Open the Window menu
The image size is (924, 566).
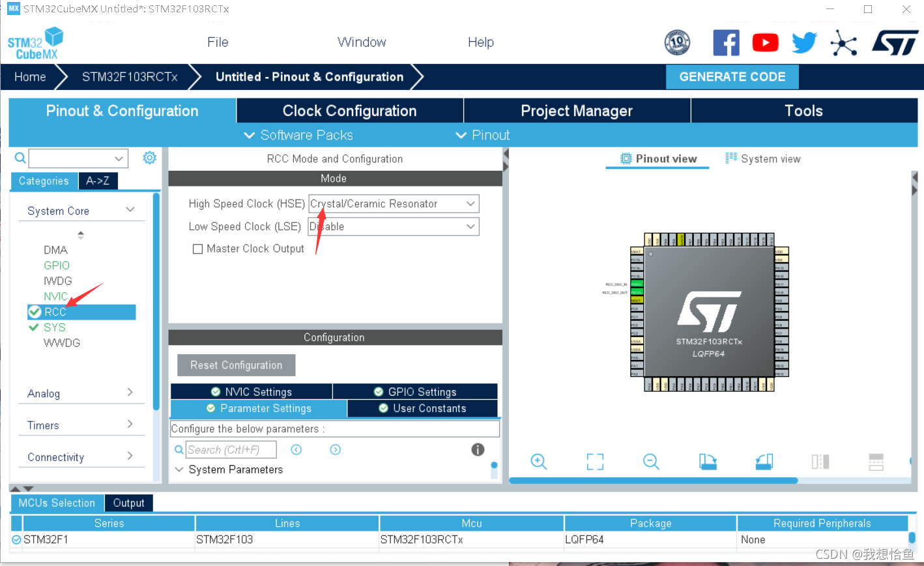pyautogui.click(x=362, y=42)
